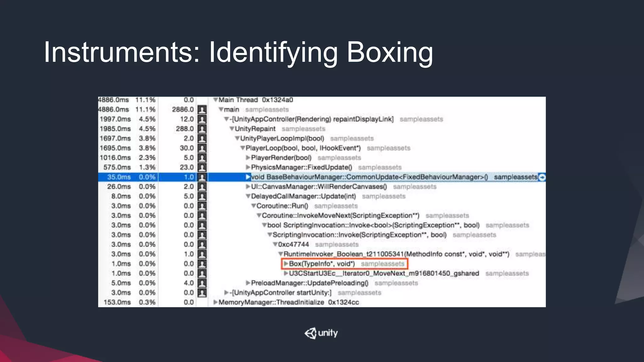Click user-code icon on U3CStartU3Ec row
The width and height of the screenshot is (644, 362).
point(202,273)
